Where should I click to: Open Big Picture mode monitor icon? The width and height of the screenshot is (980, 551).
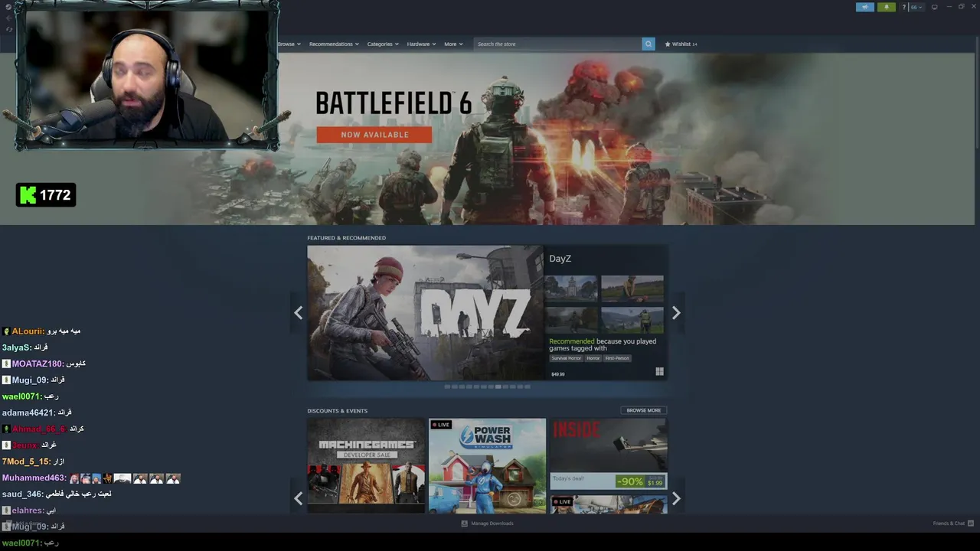pyautogui.click(x=934, y=7)
